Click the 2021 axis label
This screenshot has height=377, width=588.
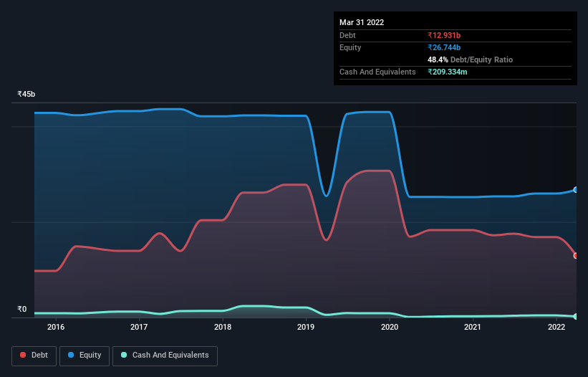[473, 327]
